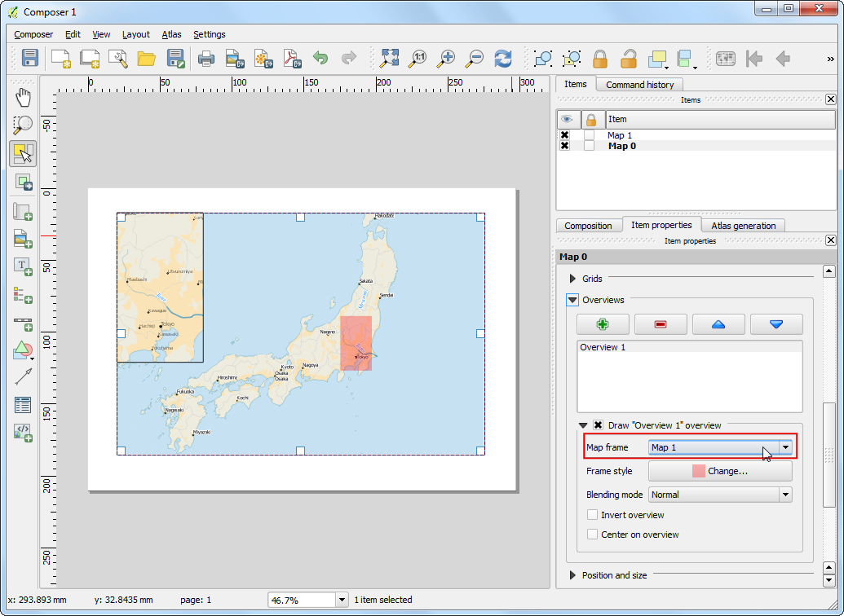Click the Zoom out magnifier

[475, 58]
